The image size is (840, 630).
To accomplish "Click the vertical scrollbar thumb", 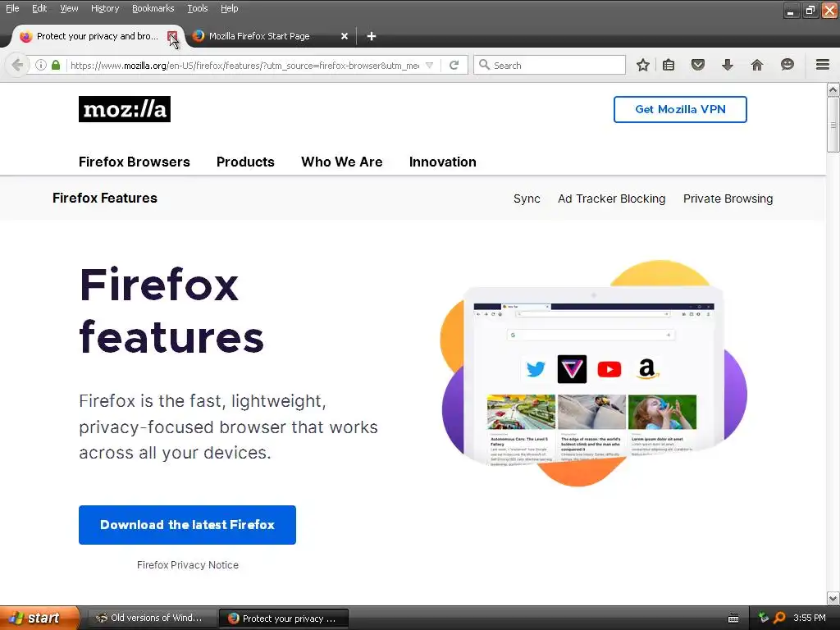I will 833,125.
